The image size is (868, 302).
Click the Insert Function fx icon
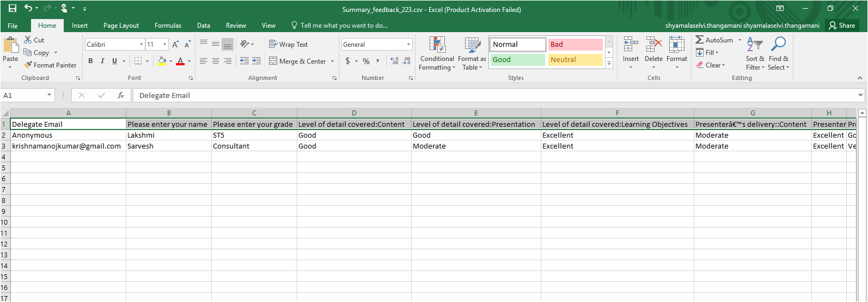click(121, 95)
